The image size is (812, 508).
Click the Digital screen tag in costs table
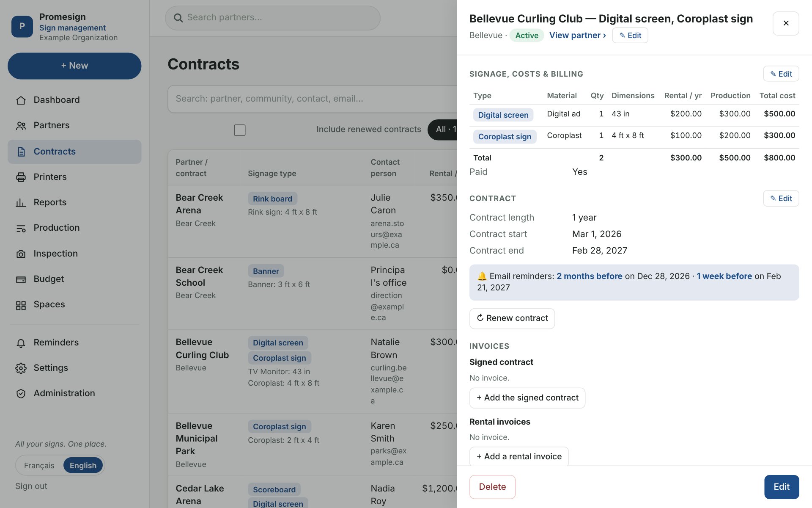(503, 115)
